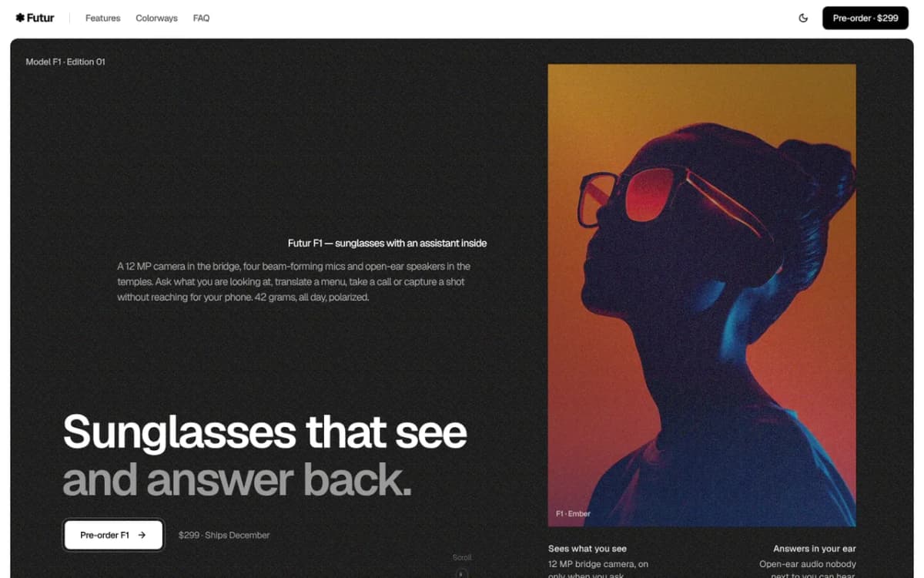
Task: Click the "$299 · Ships December" text
Action: point(224,535)
